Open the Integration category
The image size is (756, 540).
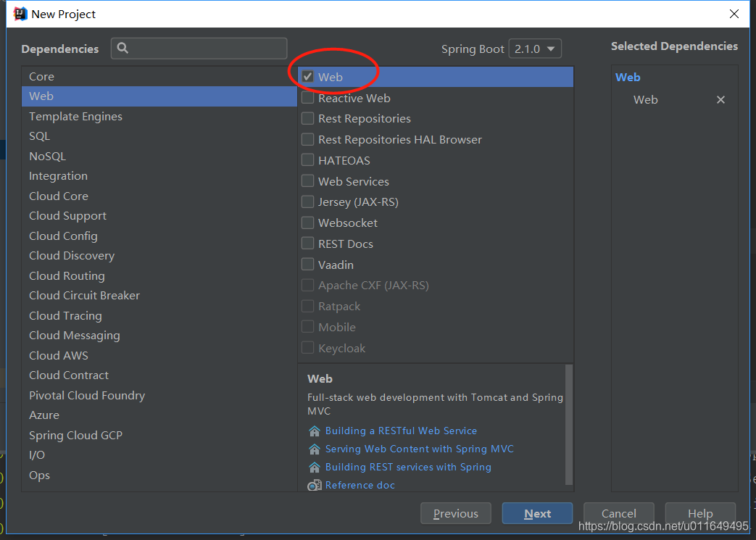coord(159,176)
